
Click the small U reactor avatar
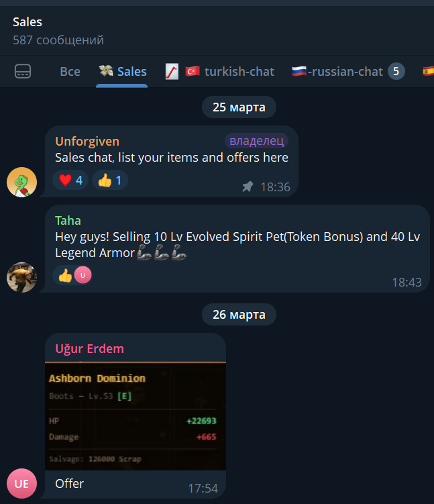pyautogui.click(x=83, y=275)
